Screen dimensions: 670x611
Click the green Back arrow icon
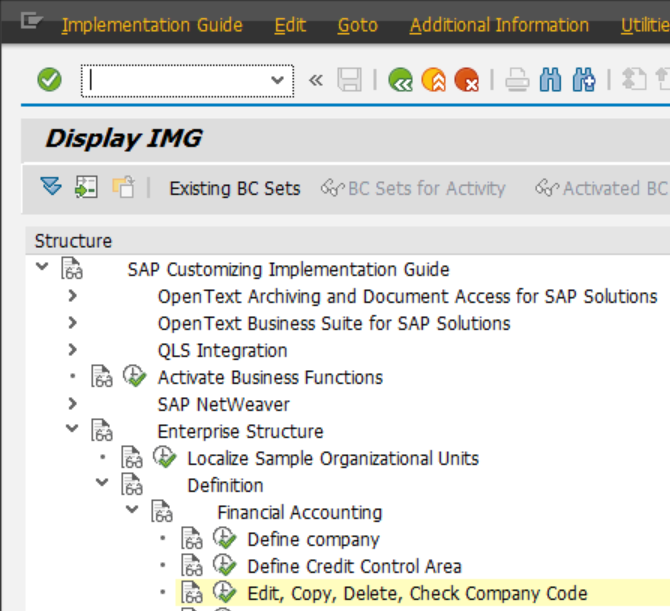400,80
